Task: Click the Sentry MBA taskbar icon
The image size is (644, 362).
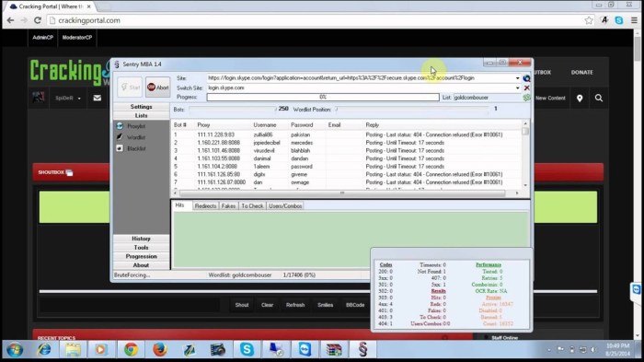Action: 362,350
